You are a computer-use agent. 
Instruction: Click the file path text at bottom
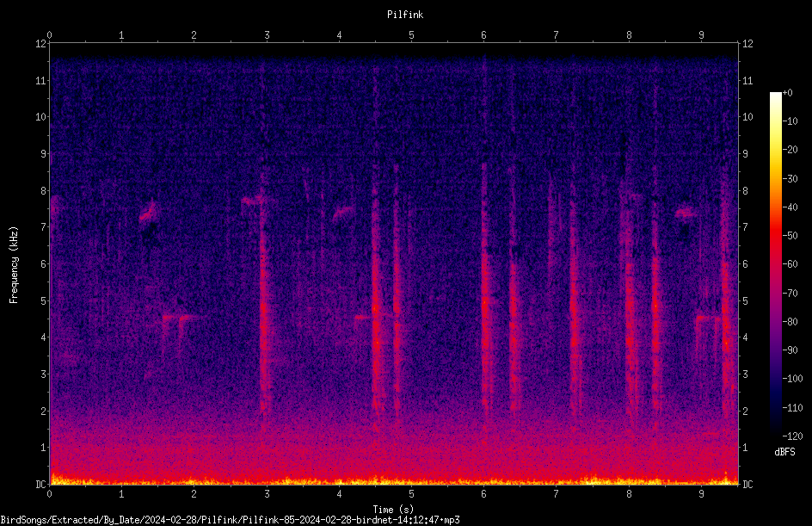click(x=230, y=520)
